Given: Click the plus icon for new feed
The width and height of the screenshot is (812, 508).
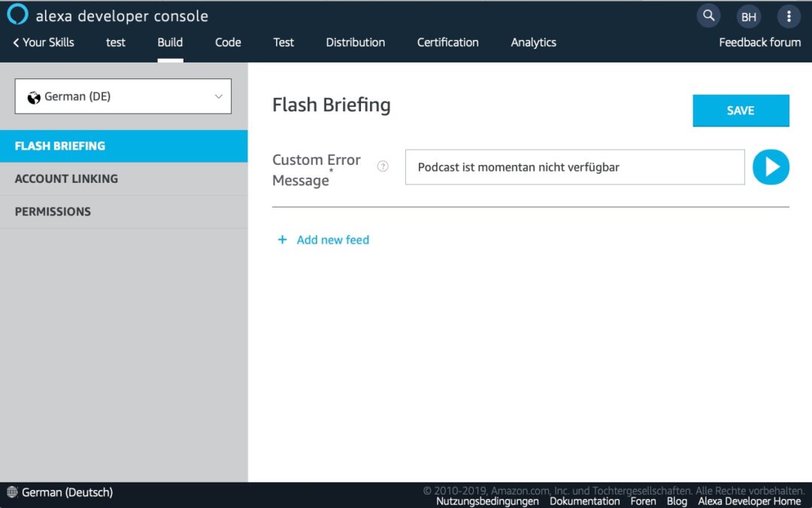Looking at the screenshot, I should coord(282,239).
